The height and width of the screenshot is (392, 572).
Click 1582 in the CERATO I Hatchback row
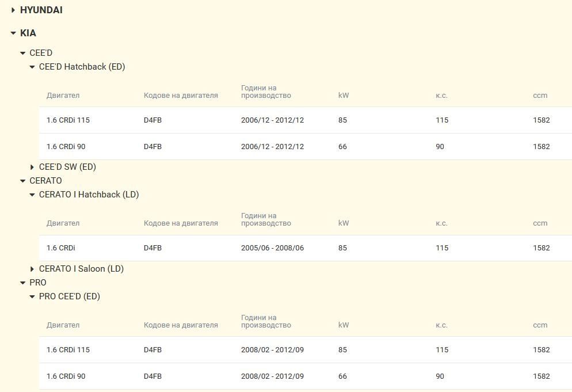(x=542, y=248)
